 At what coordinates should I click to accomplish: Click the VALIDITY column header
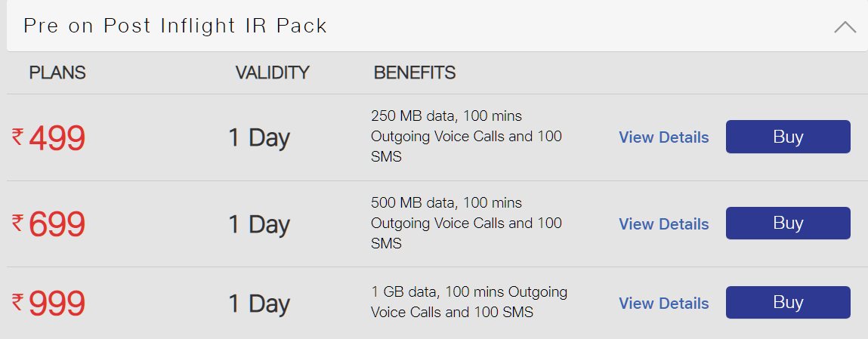point(273,73)
